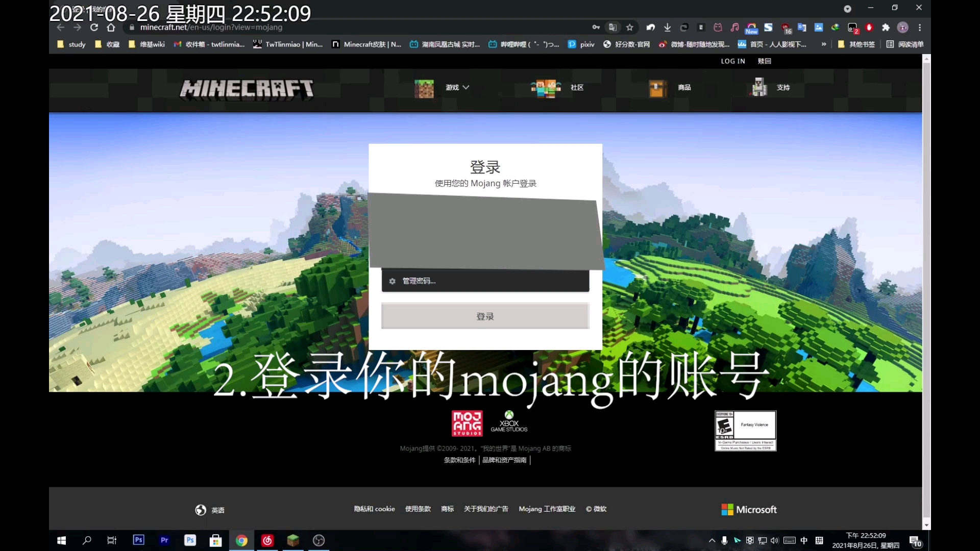Open the Google Translate icon in the address bar

coord(613,27)
